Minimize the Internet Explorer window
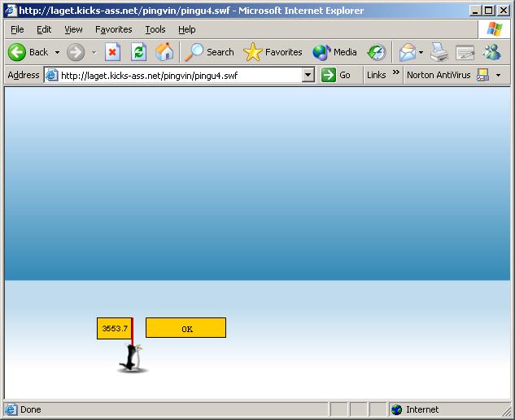 pos(475,11)
